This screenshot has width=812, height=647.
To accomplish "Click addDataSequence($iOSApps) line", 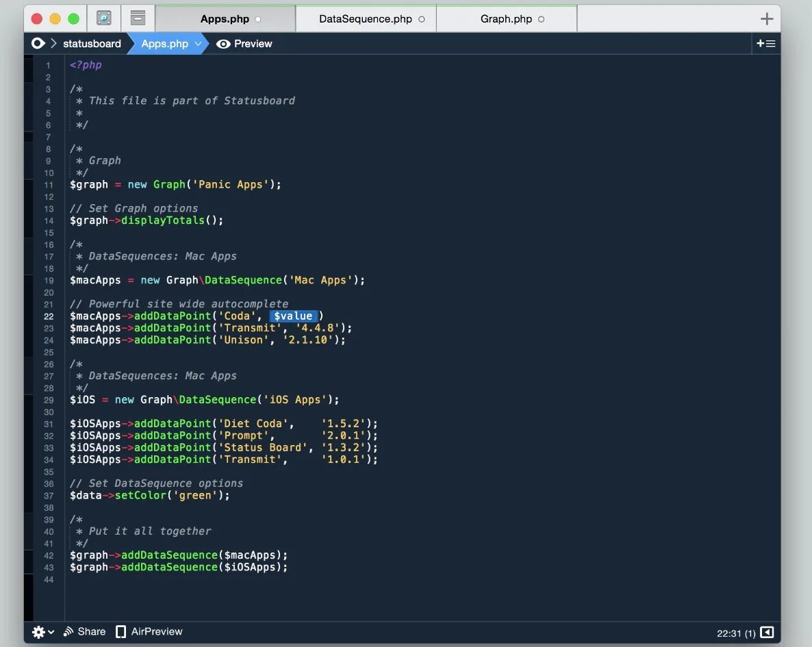I will [179, 567].
